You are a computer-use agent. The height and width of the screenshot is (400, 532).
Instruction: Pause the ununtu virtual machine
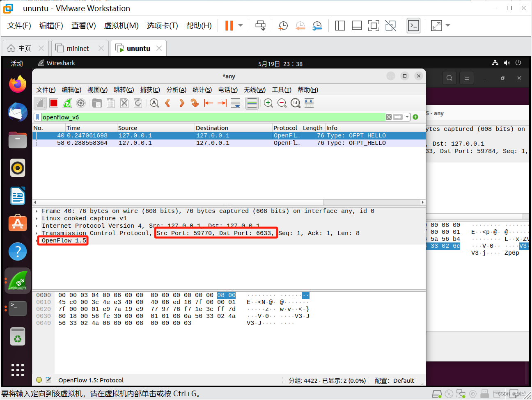(x=228, y=25)
